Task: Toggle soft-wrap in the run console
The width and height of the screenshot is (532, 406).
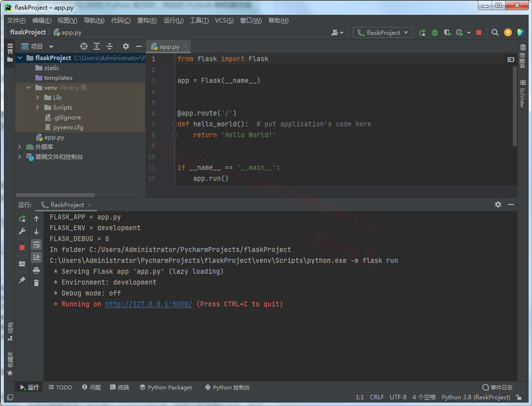Action: coord(36,244)
